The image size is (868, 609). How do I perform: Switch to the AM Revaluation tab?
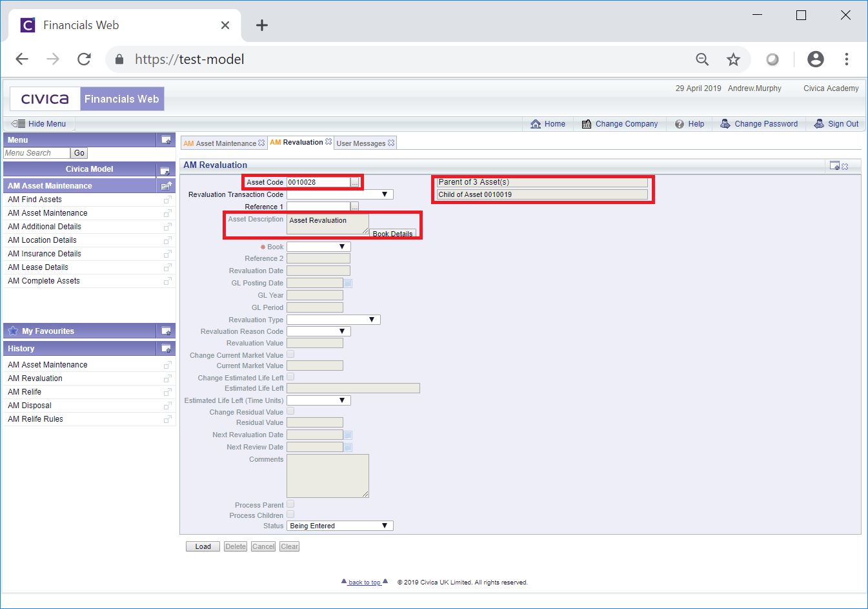tap(297, 142)
